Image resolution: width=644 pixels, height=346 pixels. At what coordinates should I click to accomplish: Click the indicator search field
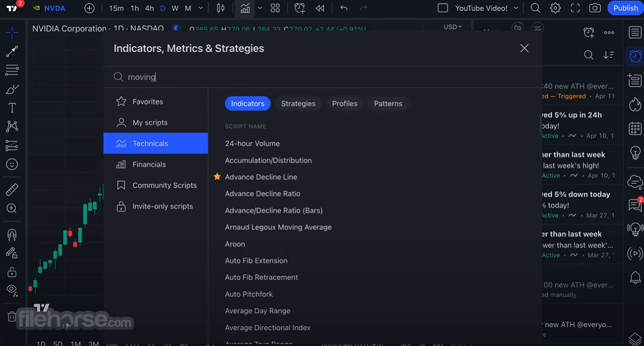(322, 77)
